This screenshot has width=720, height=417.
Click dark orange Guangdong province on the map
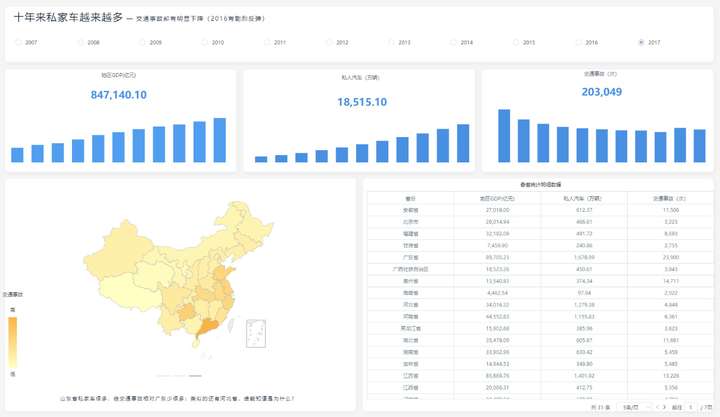coord(209,327)
